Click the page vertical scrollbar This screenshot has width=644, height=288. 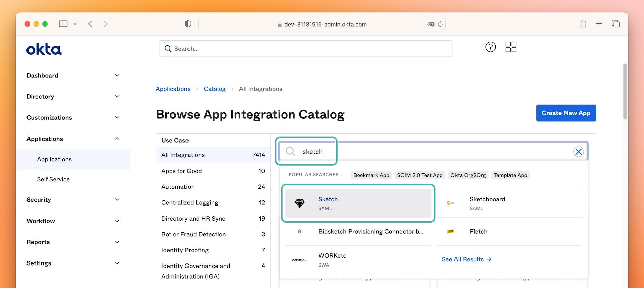(625, 91)
